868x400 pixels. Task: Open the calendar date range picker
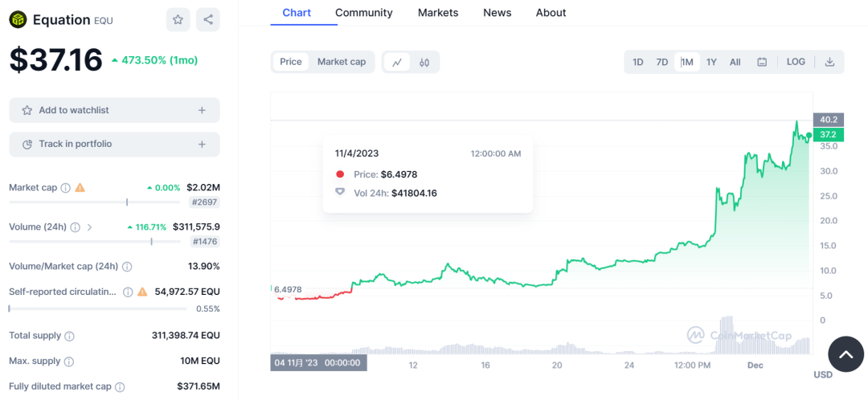click(x=762, y=62)
